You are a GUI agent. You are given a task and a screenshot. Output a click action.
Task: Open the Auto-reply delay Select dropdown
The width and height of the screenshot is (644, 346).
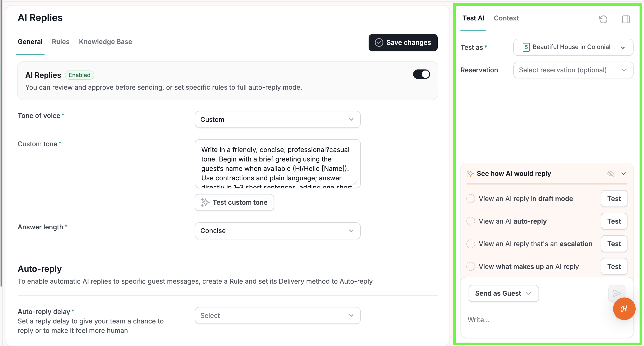(277, 316)
